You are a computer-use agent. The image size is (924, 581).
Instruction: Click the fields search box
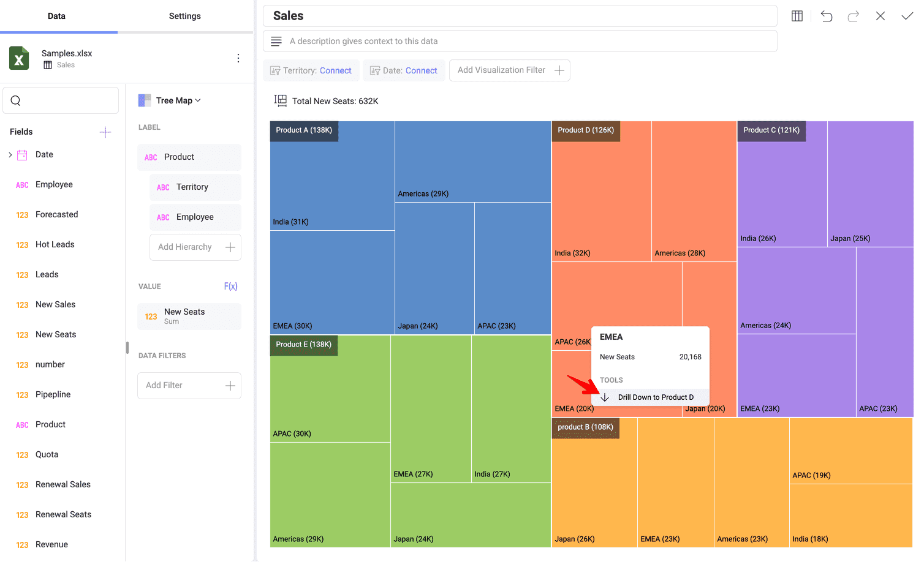pyautogui.click(x=61, y=100)
